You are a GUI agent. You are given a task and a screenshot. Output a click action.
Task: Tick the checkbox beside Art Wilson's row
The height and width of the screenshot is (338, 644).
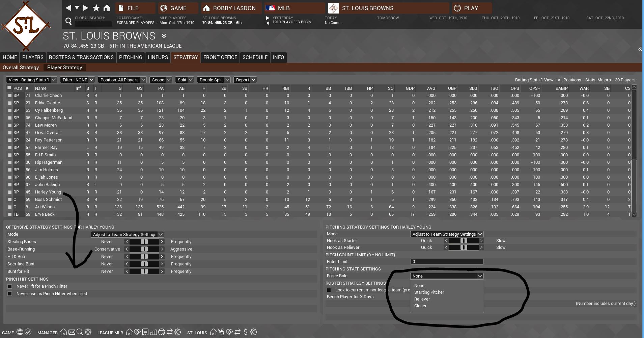click(x=9, y=207)
